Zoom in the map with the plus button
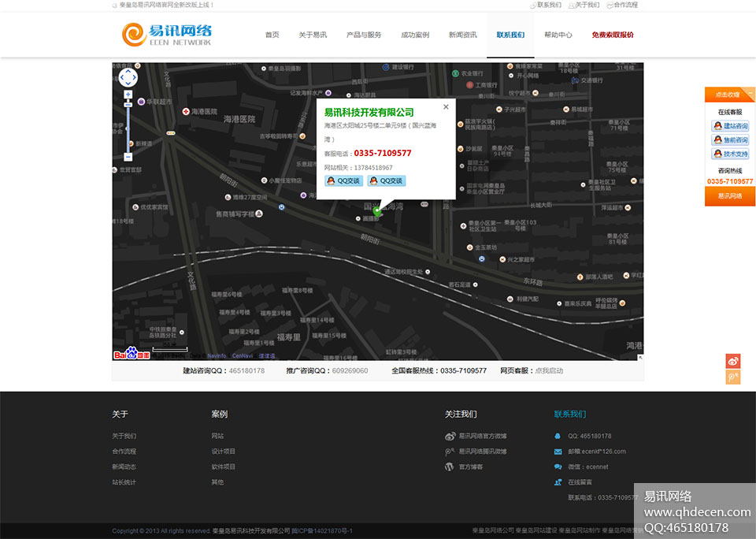This screenshot has height=539, width=756. [x=128, y=94]
